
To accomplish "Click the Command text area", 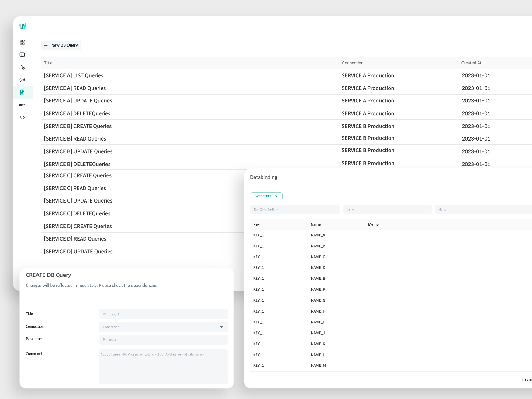I will tap(163, 367).
